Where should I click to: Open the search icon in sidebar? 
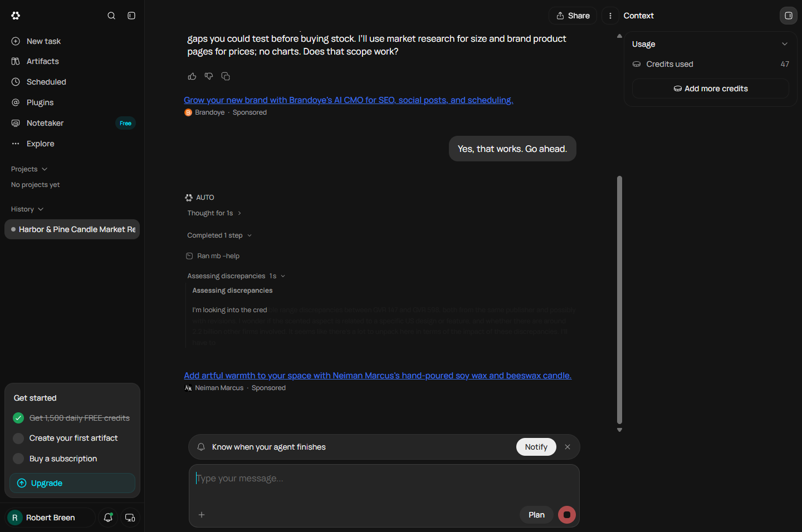(111, 16)
